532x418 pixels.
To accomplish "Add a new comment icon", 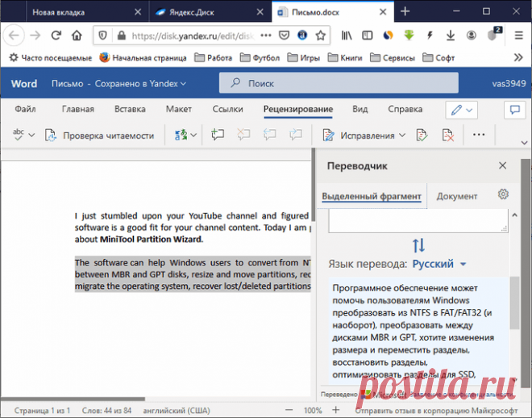I will tap(218, 135).
